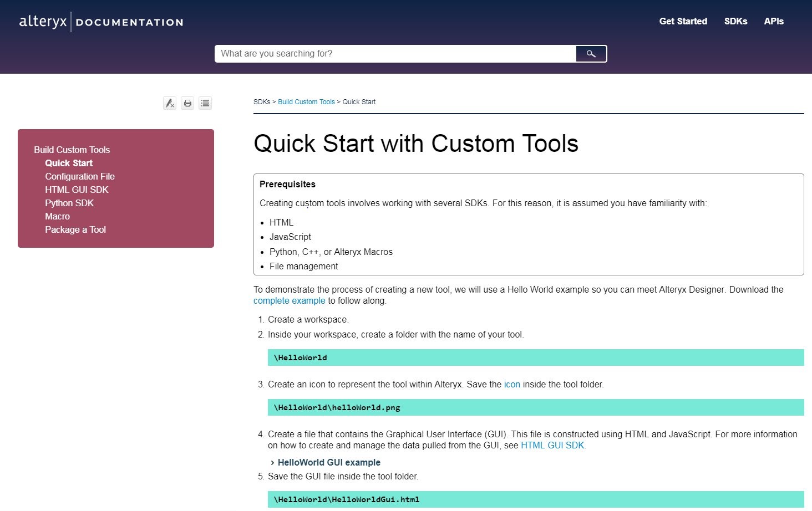
Task: Click the print page icon
Action: point(187,103)
